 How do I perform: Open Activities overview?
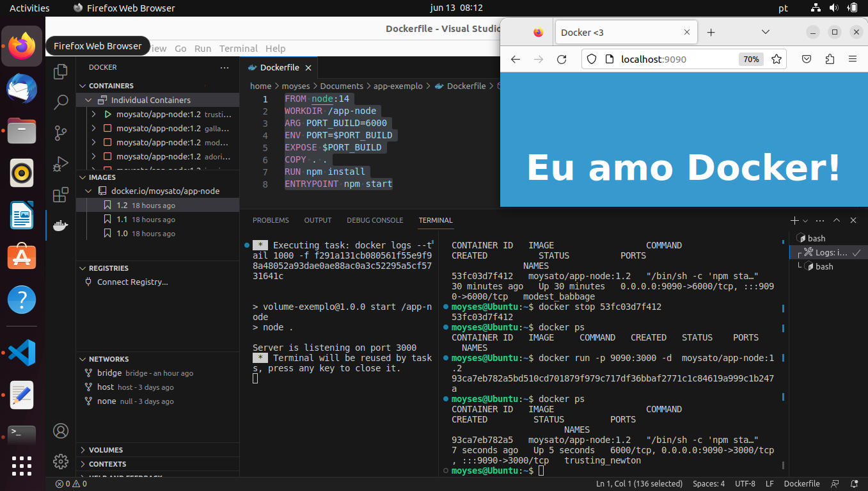[29, 8]
